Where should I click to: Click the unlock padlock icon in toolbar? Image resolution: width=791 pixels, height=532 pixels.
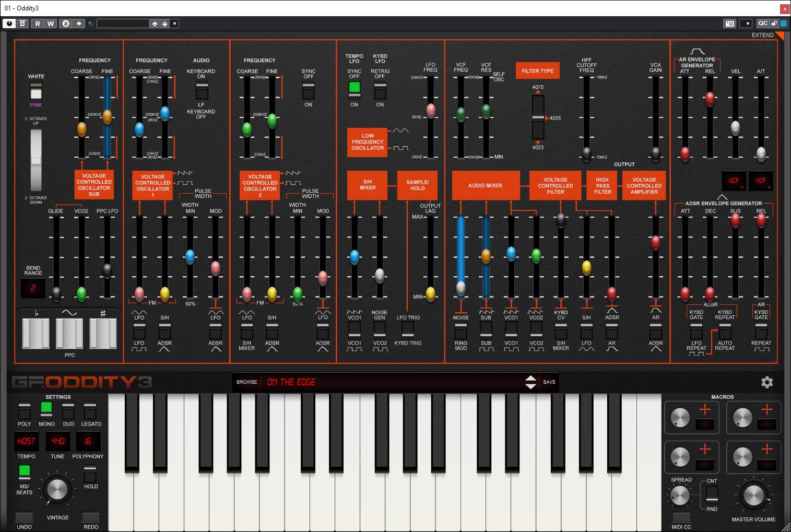point(774,23)
